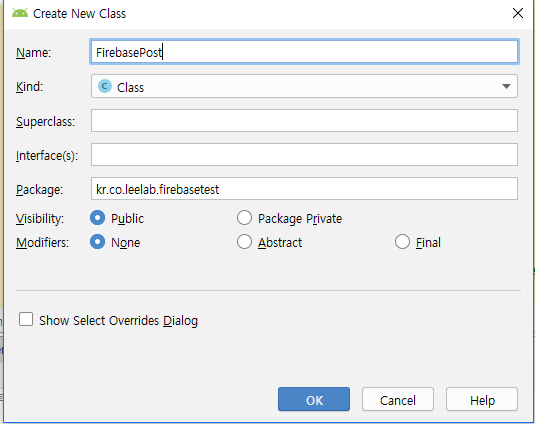The width and height of the screenshot is (535, 424).
Task: Select the None modifier option
Action: pos(98,242)
